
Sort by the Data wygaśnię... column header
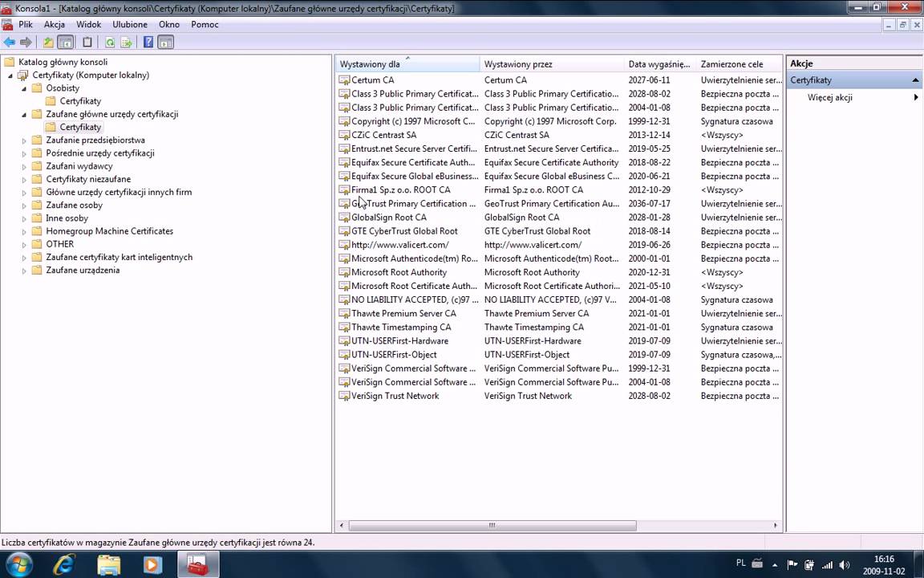point(660,63)
